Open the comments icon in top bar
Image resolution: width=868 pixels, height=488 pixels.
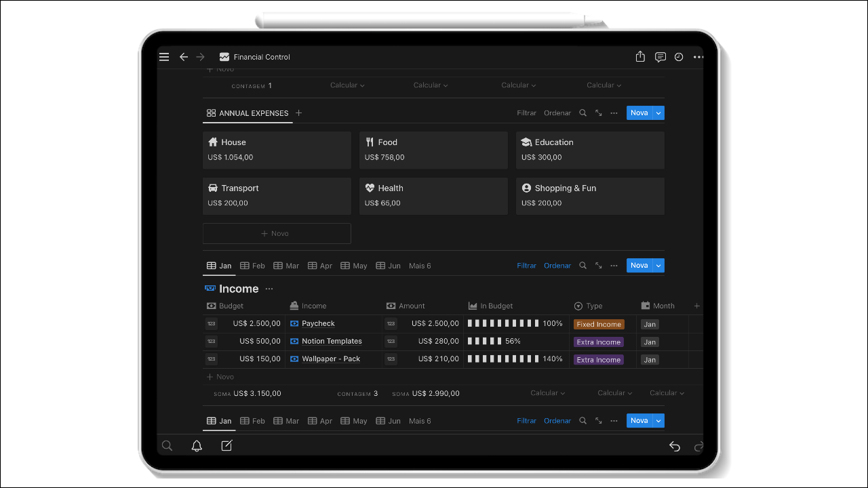660,57
